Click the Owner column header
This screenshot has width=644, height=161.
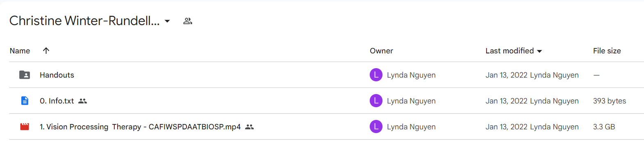coord(381,51)
